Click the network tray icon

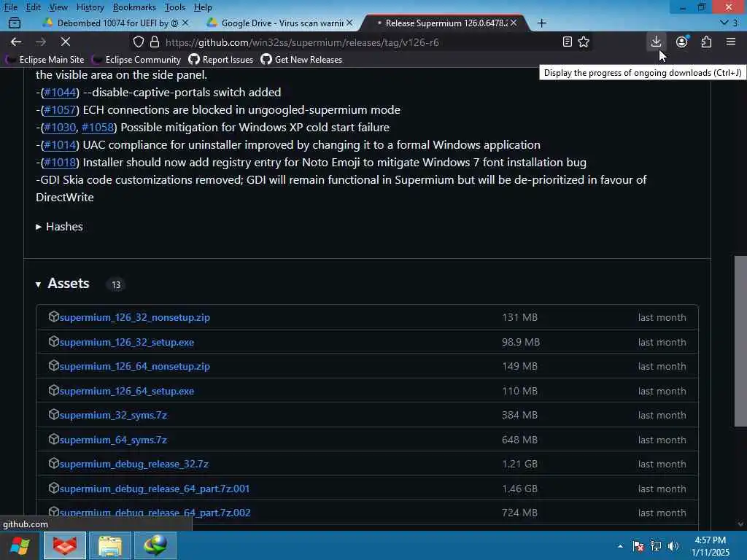(x=656, y=546)
